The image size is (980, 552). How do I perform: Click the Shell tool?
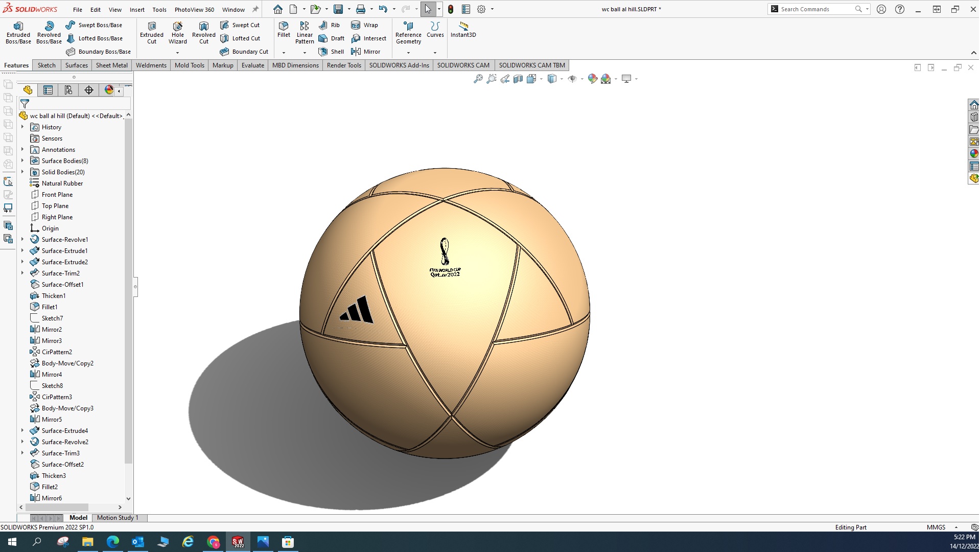click(x=331, y=52)
